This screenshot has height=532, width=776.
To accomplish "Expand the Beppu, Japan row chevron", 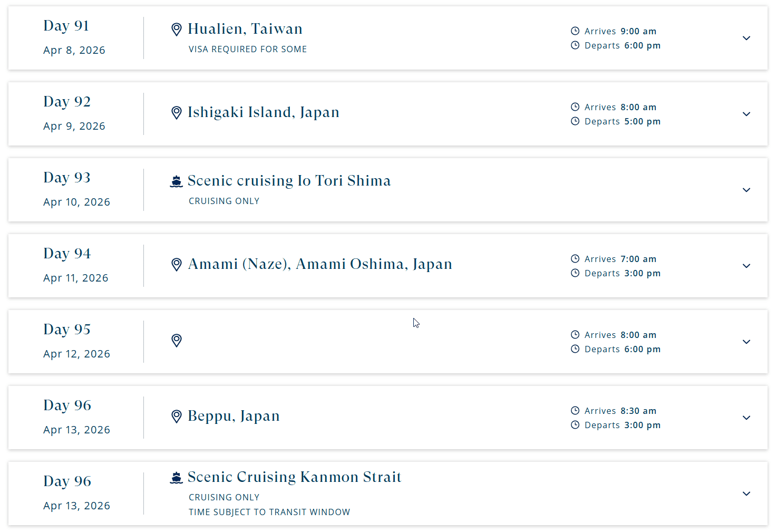I will click(x=746, y=418).
